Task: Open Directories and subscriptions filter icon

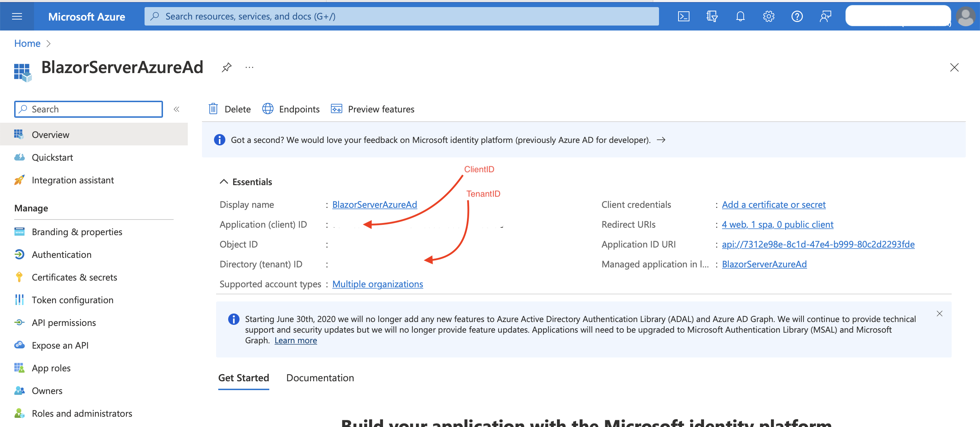Action: tap(711, 16)
